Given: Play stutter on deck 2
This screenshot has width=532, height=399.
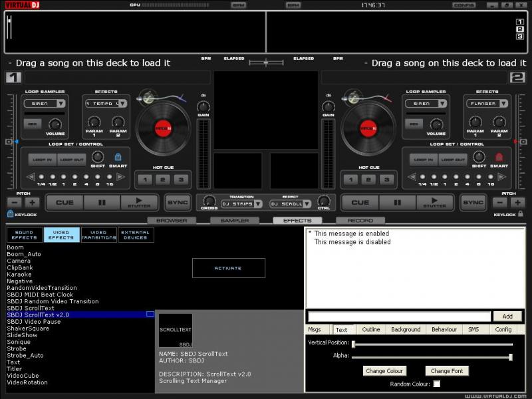Looking at the screenshot, I should pyautogui.click(x=435, y=203).
